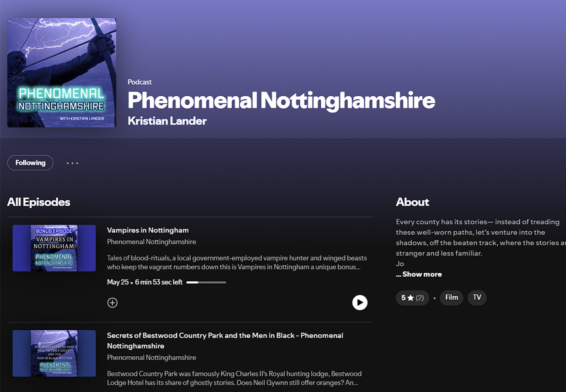Select the TV category tag
The image size is (566, 392).
477,297
